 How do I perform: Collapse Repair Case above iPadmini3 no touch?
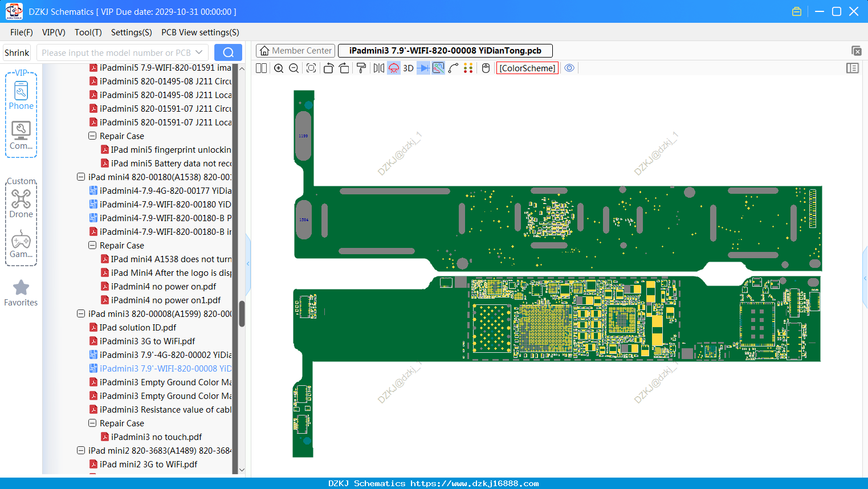(x=92, y=423)
